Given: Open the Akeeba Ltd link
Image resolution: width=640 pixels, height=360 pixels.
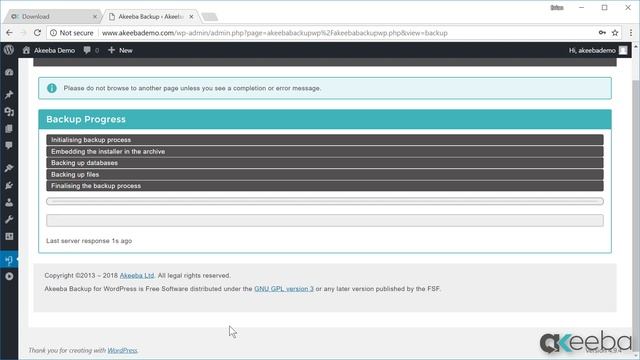Looking at the screenshot, I should pos(137,276).
